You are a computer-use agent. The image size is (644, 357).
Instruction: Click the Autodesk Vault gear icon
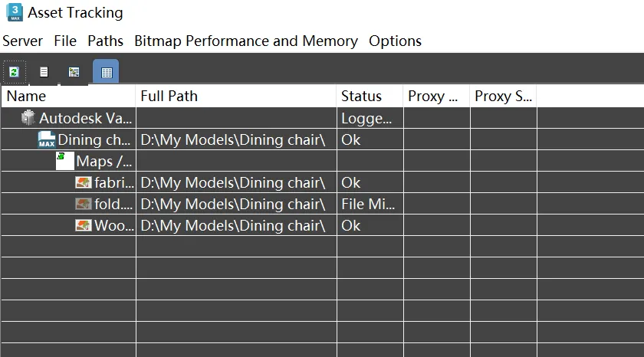point(28,118)
